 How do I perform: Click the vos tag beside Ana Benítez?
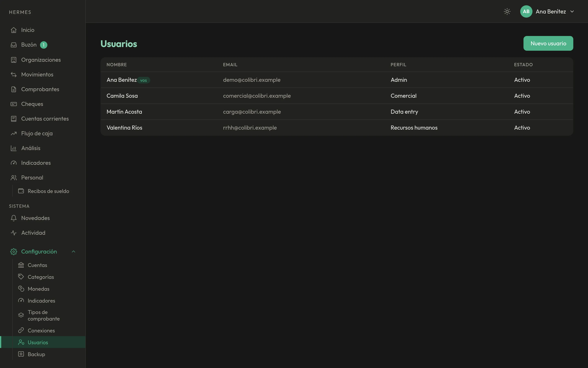point(144,80)
